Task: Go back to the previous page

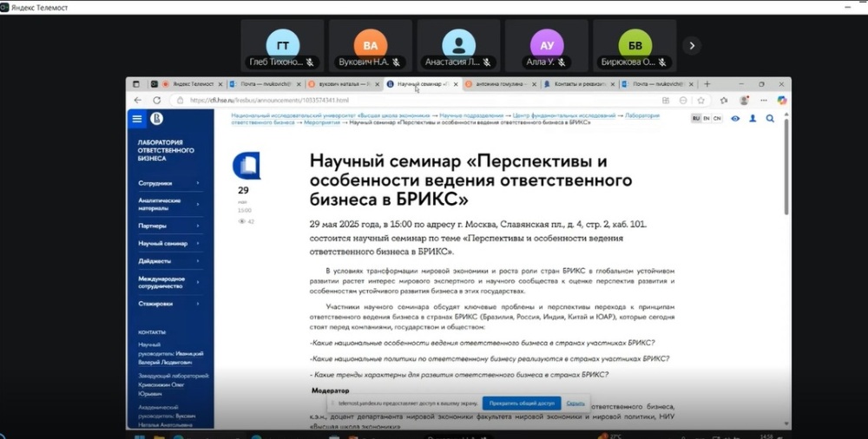Action: [x=138, y=101]
